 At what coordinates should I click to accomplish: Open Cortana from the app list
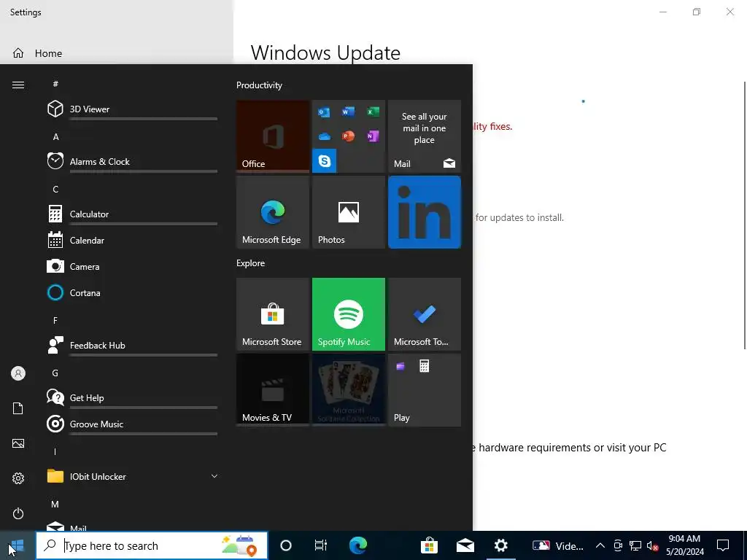[132, 293]
